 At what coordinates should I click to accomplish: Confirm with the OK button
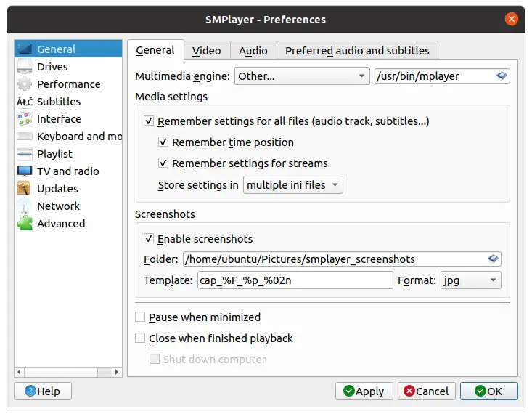pos(489,391)
